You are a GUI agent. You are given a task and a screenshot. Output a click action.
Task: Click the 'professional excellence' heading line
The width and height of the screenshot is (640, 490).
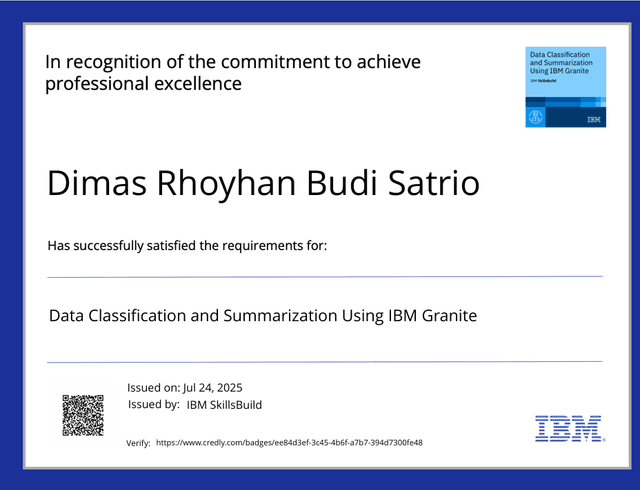coord(143,84)
